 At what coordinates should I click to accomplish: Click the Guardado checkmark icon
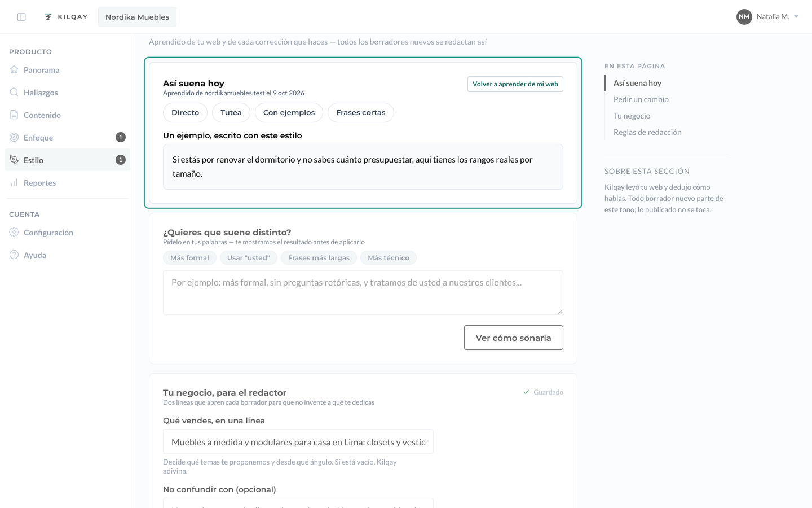[x=526, y=392]
